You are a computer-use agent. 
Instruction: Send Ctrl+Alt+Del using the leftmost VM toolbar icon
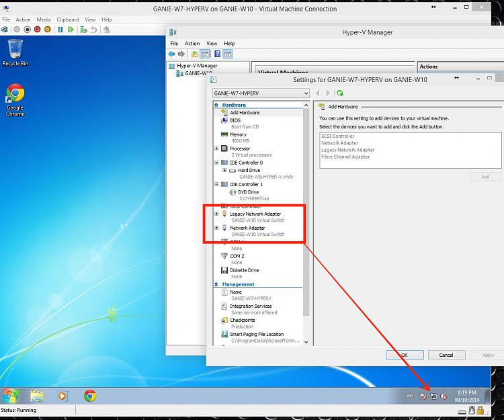(5, 30)
